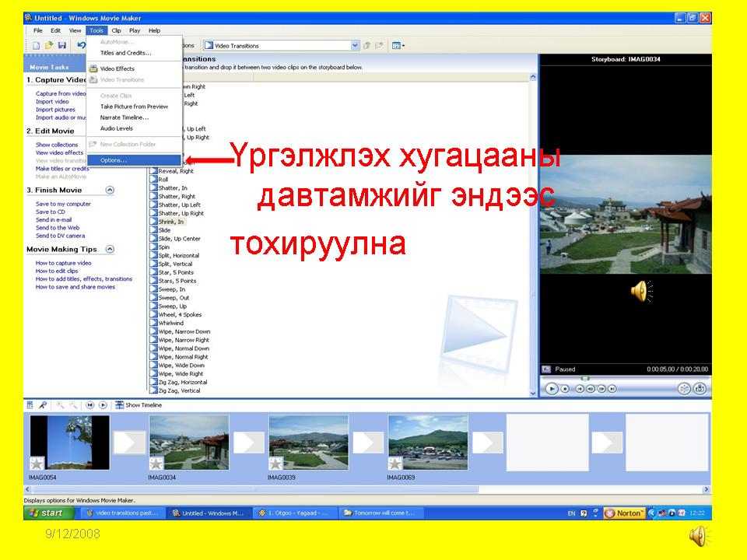The width and height of the screenshot is (747, 560).
Task: Click the 'Save to my computer' link
Action: [x=63, y=204]
